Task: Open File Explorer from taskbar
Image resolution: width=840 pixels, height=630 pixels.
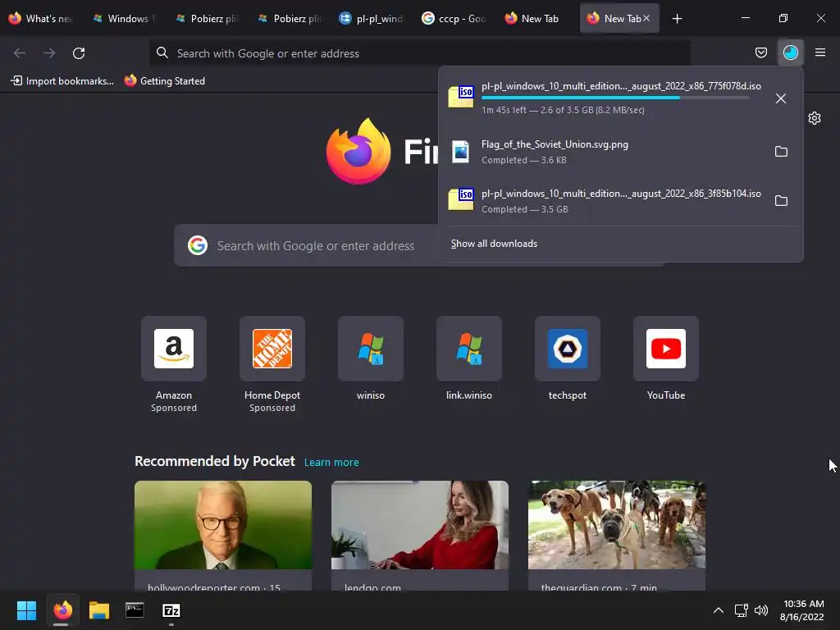Action: tap(99, 610)
